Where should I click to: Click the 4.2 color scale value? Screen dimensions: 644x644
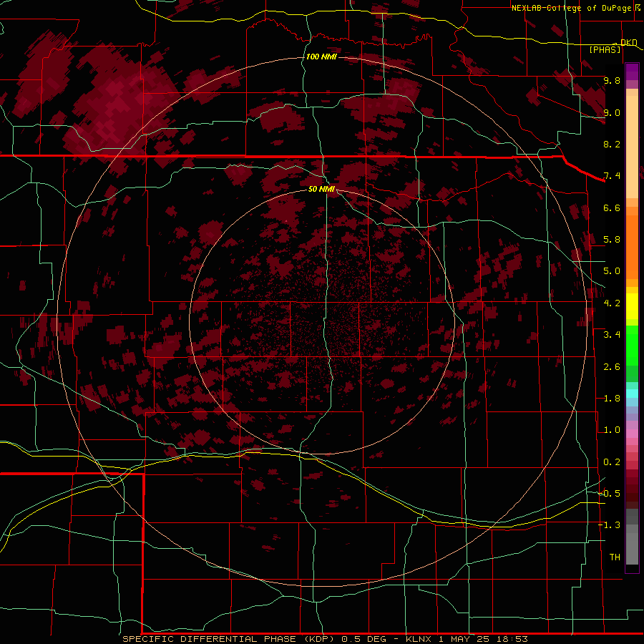point(612,303)
